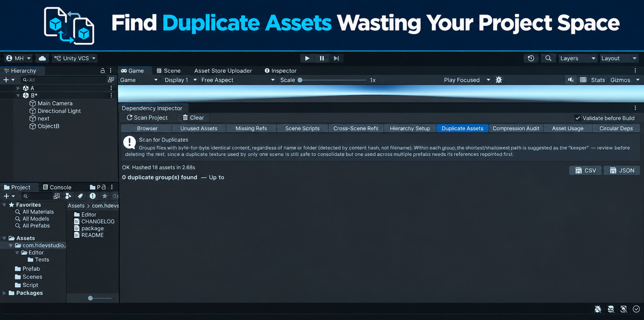Open the global search magnifier icon

548,58
